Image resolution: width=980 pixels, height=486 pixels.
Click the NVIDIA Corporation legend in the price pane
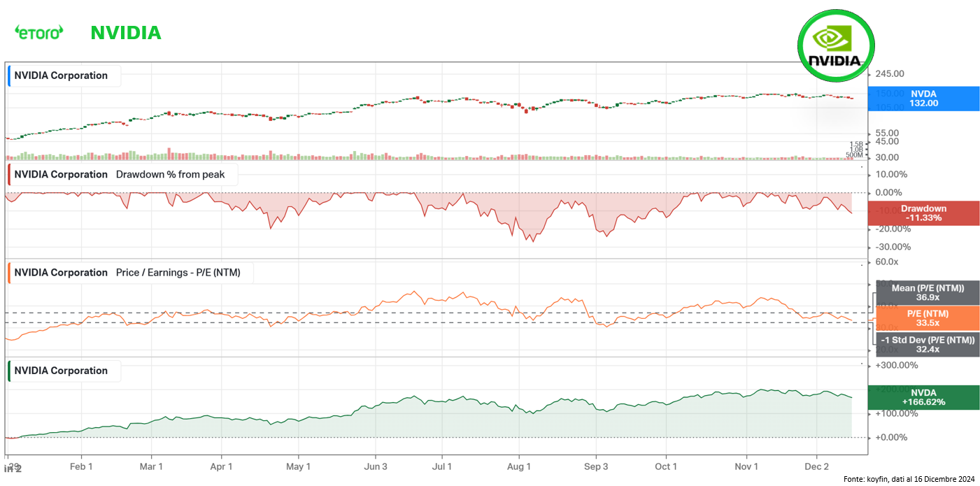click(x=64, y=76)
